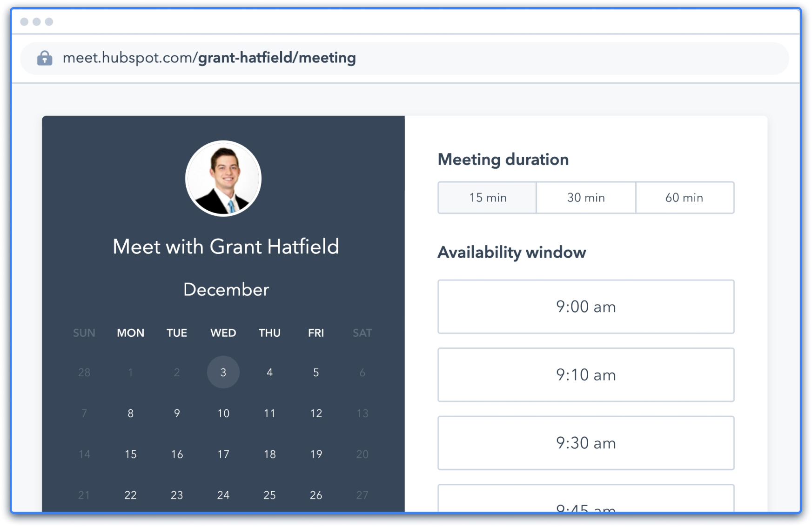Click date 16 in December calendar
Viewport: 812px width, 527px height.
point(177,454)
